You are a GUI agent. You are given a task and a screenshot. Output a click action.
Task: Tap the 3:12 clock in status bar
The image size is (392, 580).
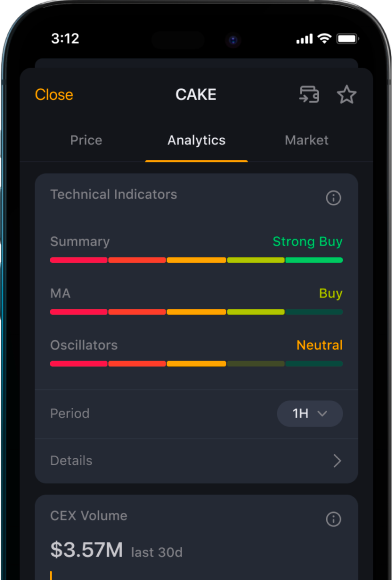[65, 38]
